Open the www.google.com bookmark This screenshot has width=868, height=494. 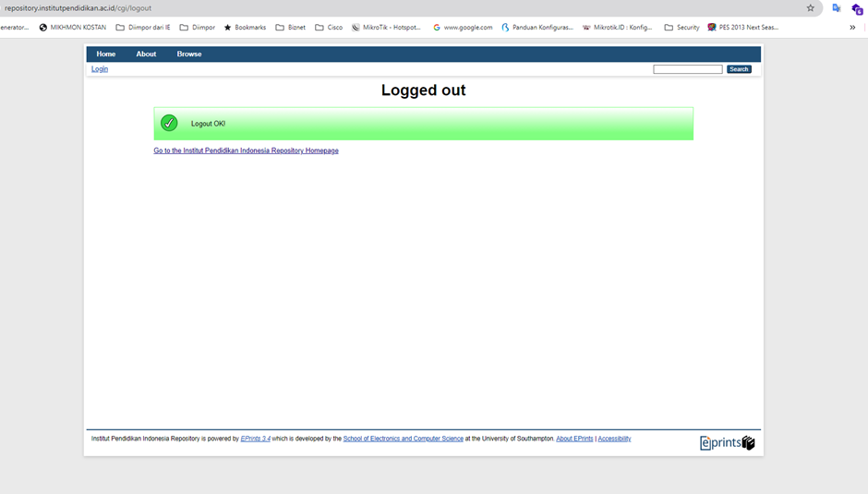[x=463, y=28]
